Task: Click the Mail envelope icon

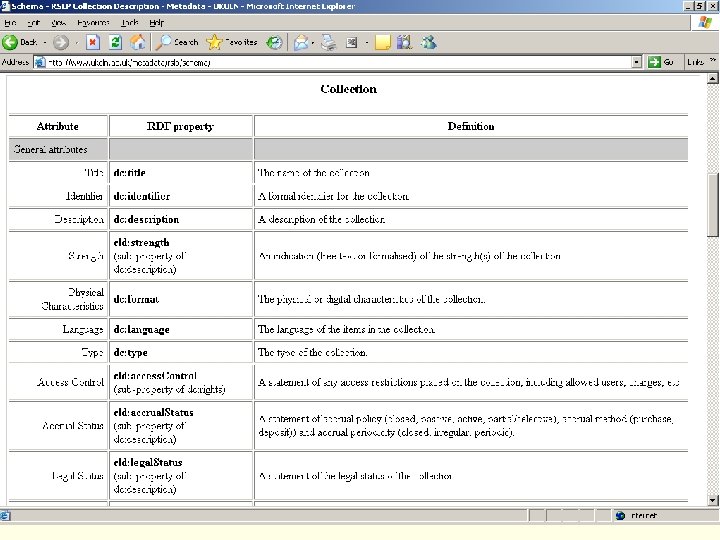Action: point(301,42)
